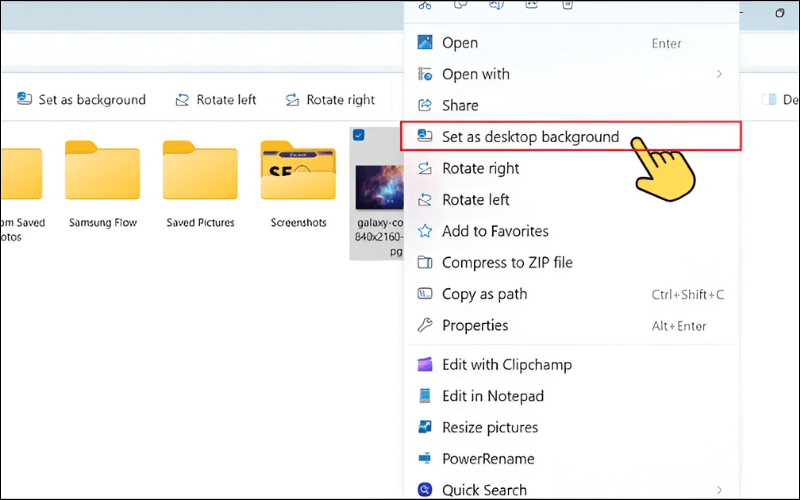
Task: Choose Rotate right in the context menu
Action: [571, 168]
